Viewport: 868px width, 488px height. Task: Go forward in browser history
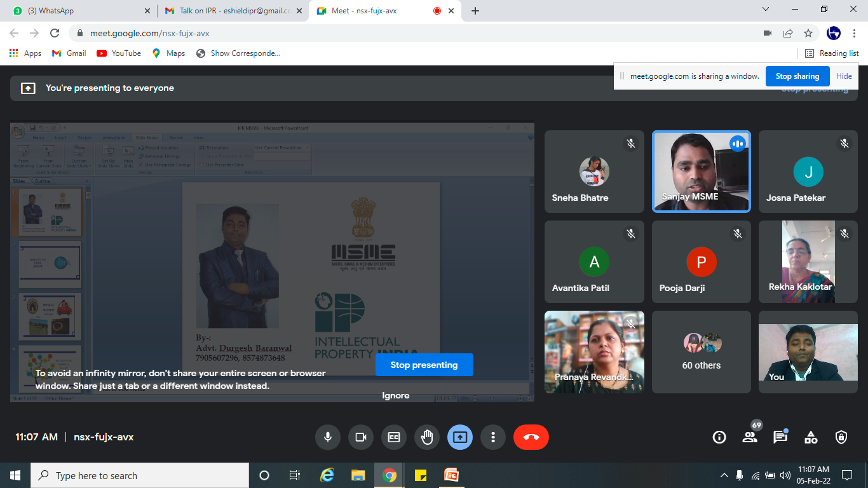[x=34, y=33]
